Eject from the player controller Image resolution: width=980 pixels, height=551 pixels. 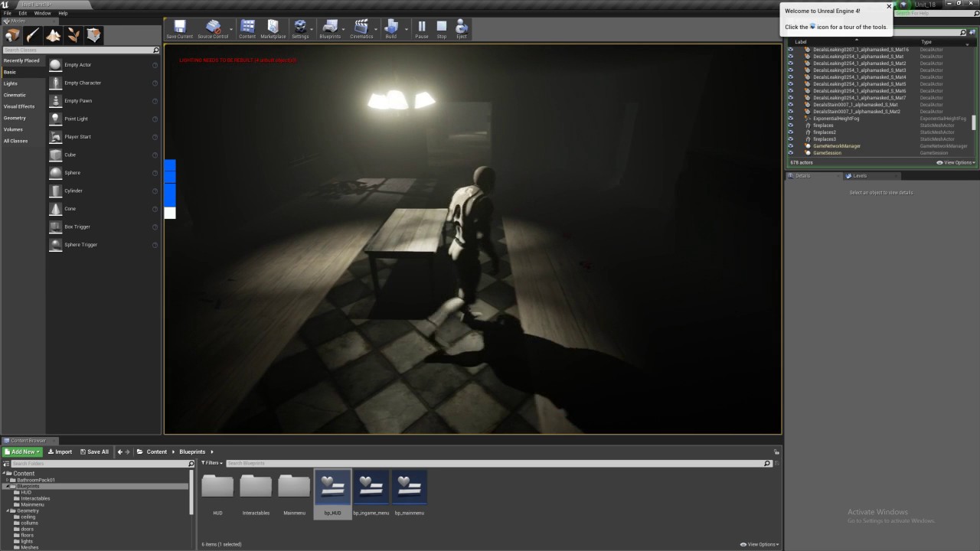[x=462, y=29]
